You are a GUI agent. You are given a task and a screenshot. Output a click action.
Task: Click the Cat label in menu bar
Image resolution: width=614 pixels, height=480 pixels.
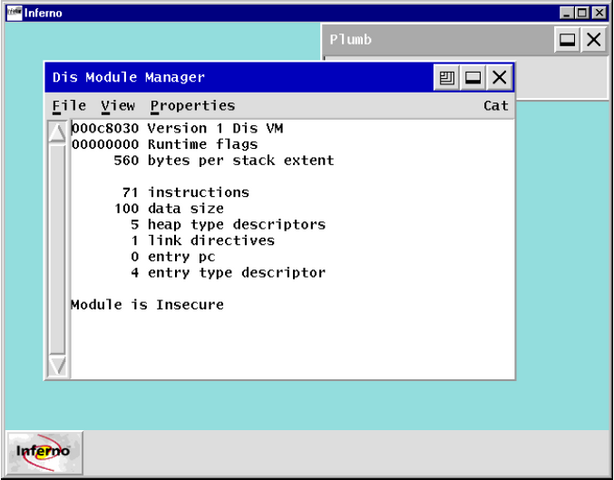pos(496,106)
